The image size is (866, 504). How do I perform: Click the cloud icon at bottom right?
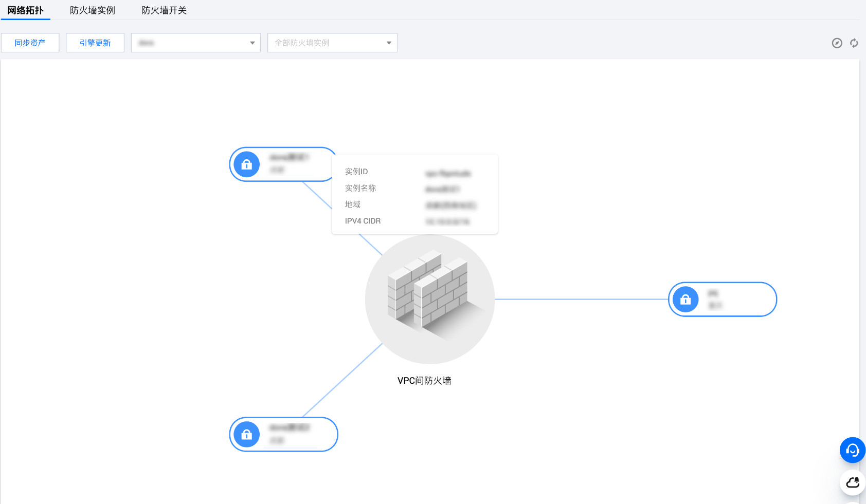pyautogui.click(x=852, y=482)
